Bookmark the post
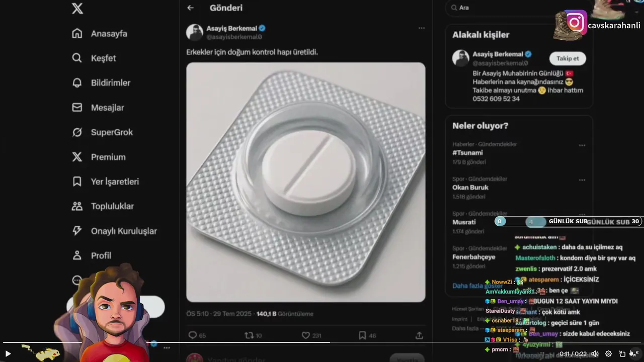Viewport: 644px width, 362px height. (362, 335)
